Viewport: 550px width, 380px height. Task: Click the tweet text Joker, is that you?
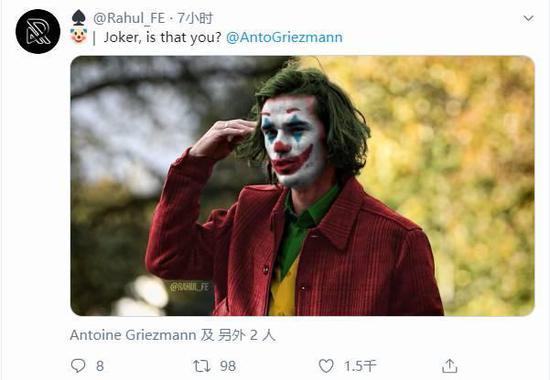coord(162,38)
